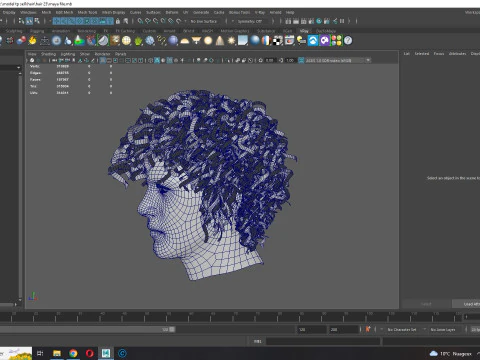Open the viewport Lighting menu
The height and width of the screenshot is (360, 480).
pos(68,54)
